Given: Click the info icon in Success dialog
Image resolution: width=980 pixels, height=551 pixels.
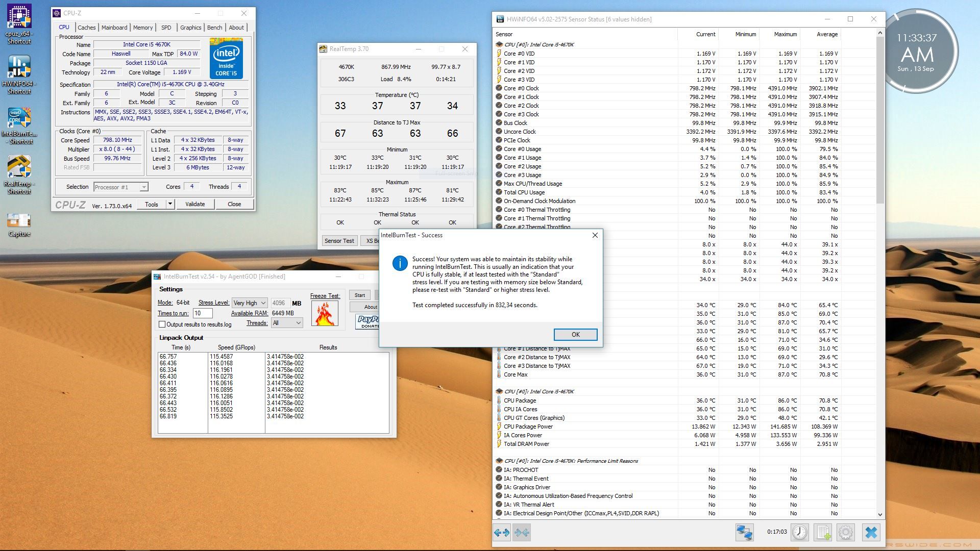Looking at the screenshot, I should pos(400,263).
